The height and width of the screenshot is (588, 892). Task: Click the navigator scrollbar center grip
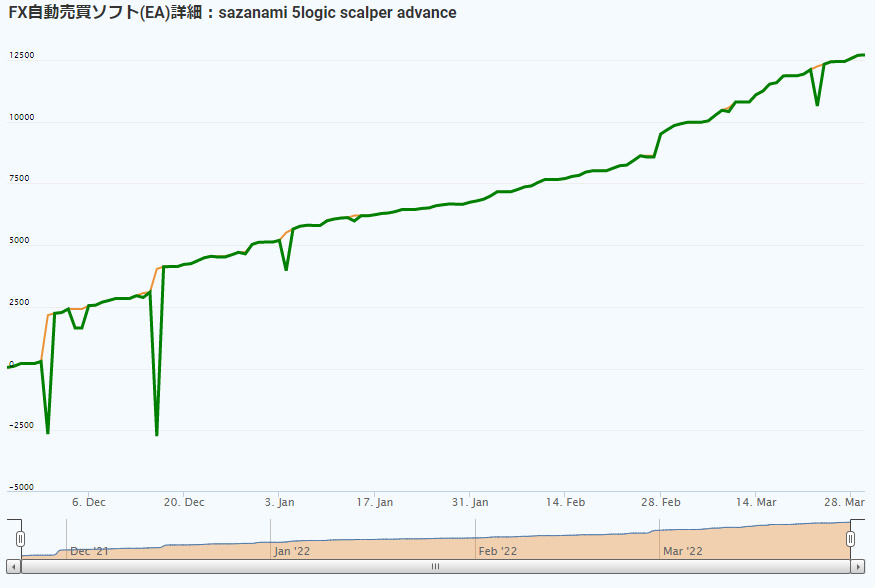(x=435, y=567)
